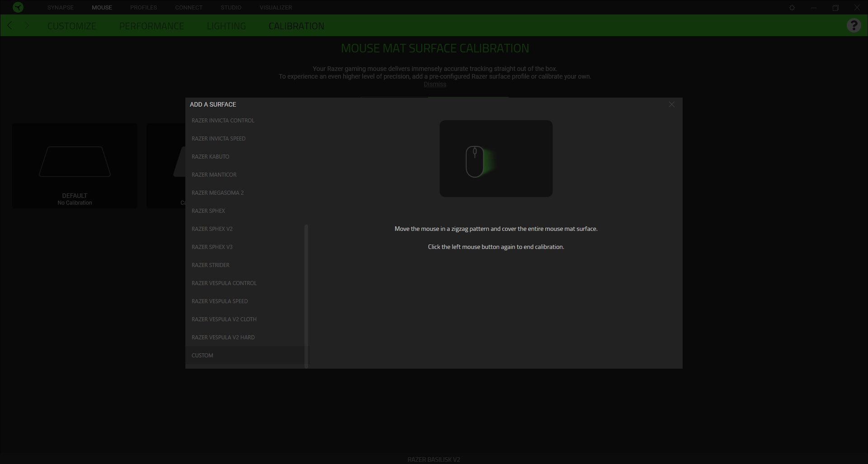
Task: Open the Profiles tab
Action: (144, 8)
